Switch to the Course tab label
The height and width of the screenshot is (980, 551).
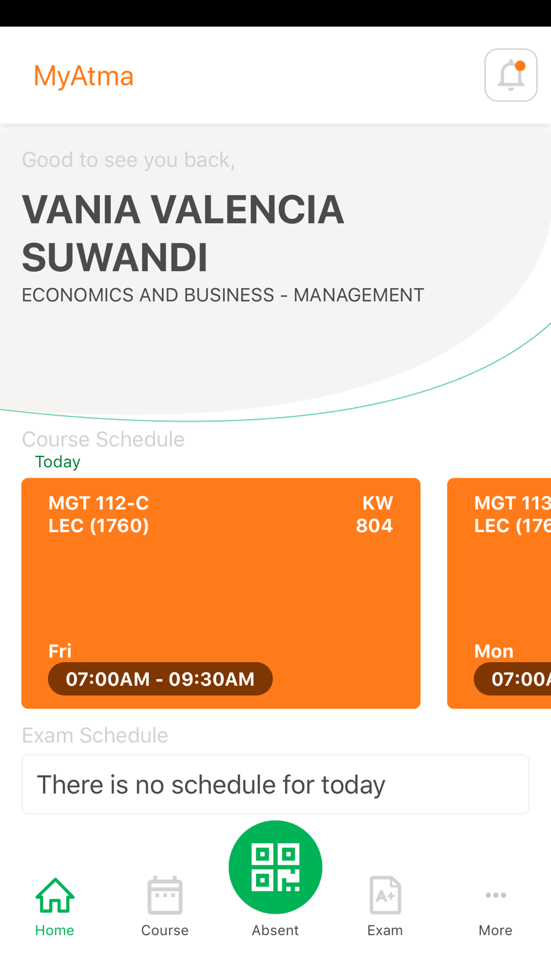165,930
